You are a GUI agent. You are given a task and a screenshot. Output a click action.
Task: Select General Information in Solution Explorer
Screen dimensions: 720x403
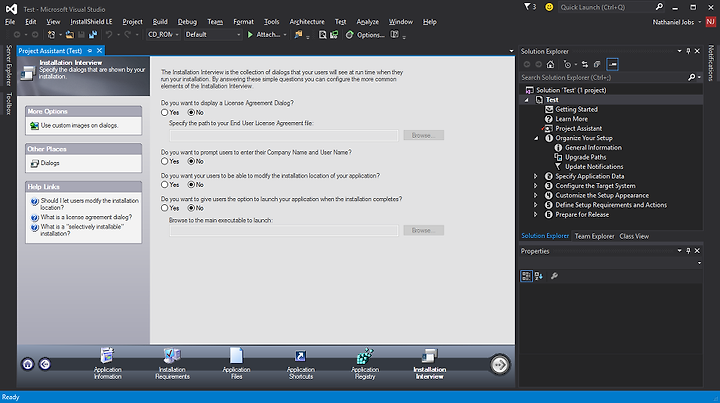click(593, 148)
